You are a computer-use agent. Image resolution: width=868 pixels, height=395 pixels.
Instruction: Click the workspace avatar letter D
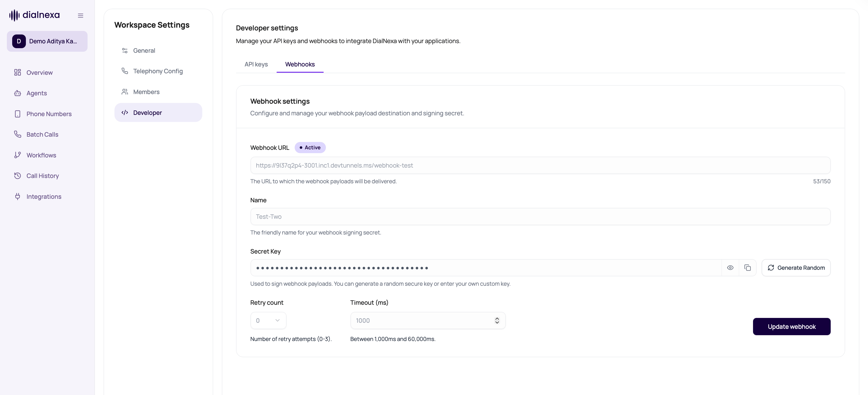(19, 41)
